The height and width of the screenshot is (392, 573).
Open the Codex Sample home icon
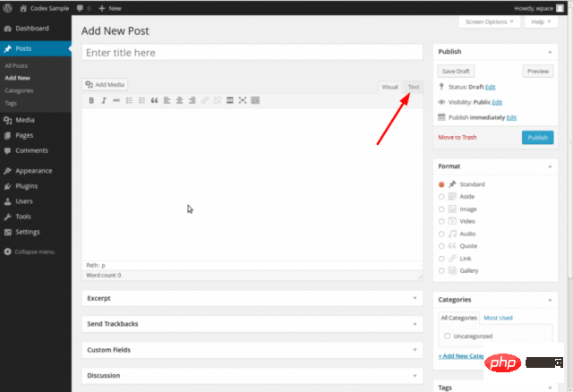click(23, 8)
